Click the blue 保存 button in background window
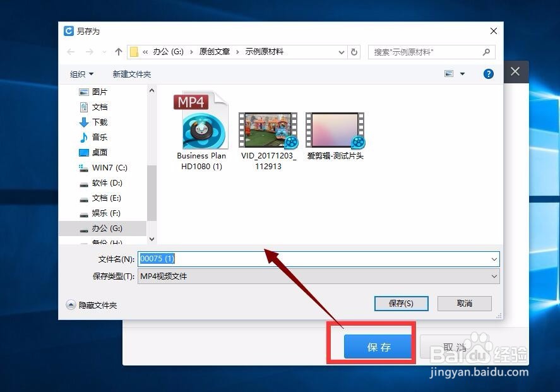 pos(378,347)
